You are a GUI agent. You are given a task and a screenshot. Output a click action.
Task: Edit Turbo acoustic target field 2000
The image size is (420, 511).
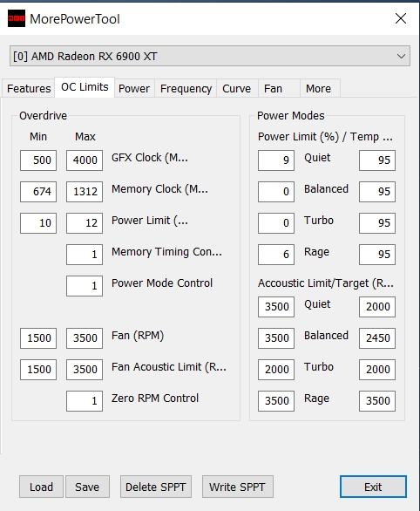point(377,370)
